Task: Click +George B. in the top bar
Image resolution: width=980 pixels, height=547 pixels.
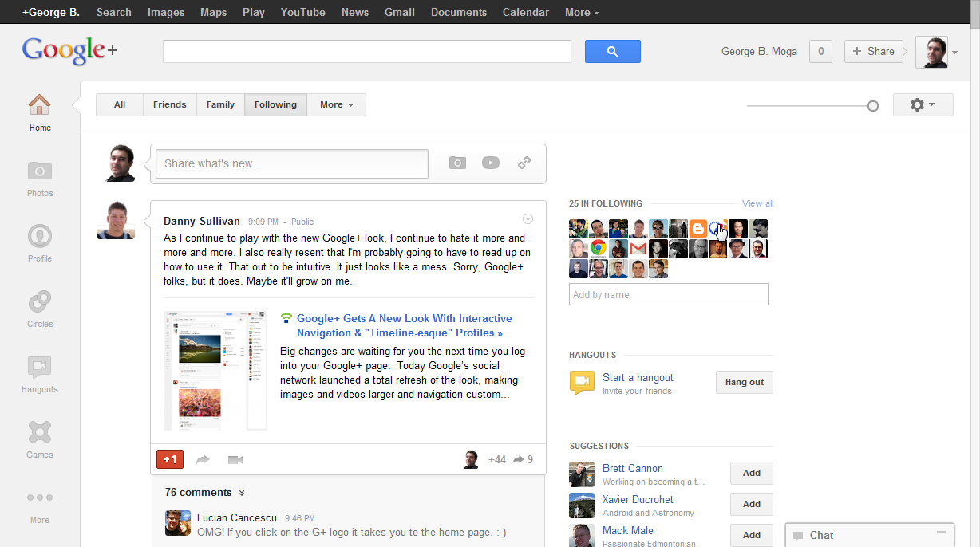Action: [x=51, y=12]
